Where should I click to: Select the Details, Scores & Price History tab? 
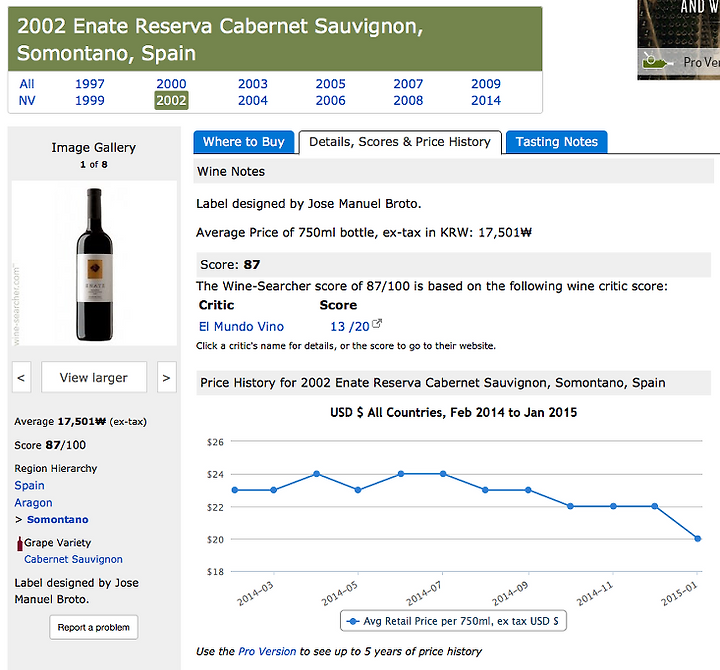[x=400, y=142]
